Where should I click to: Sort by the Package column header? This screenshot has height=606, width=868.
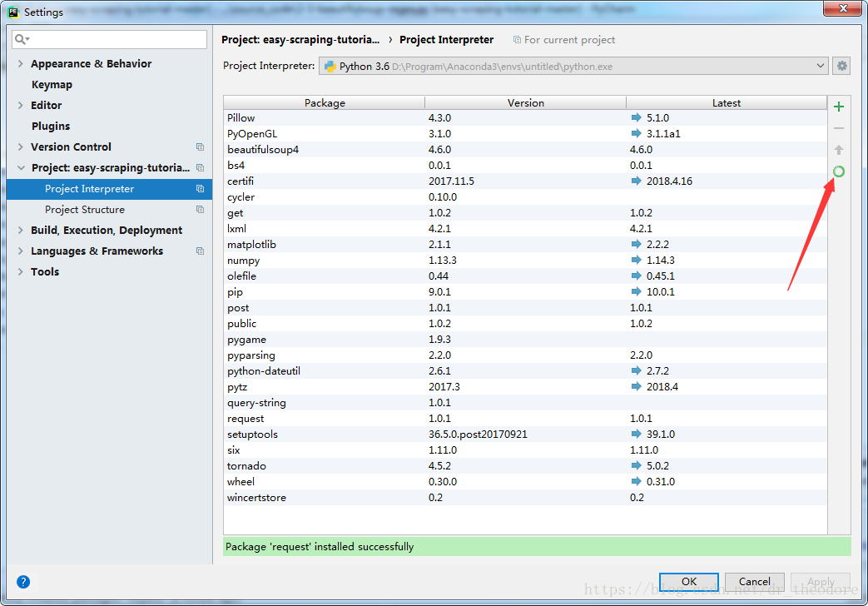pyautogui.click(x=325, y=103)
